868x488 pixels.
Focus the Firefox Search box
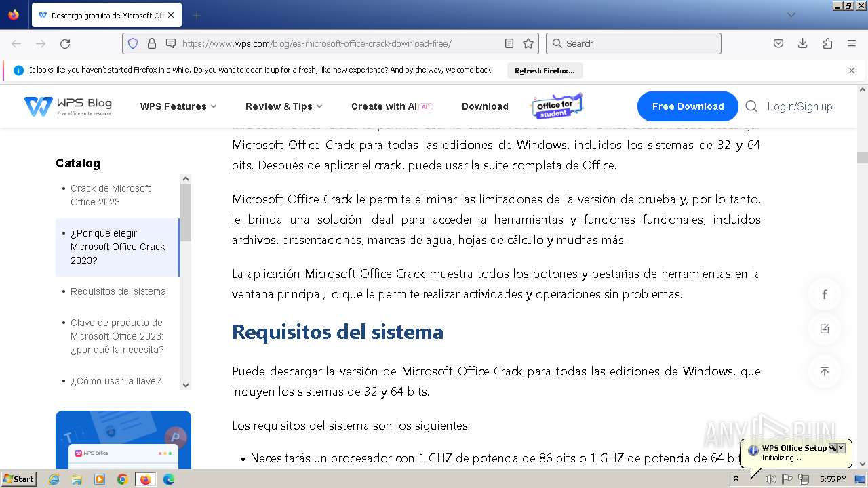[633, 43]
